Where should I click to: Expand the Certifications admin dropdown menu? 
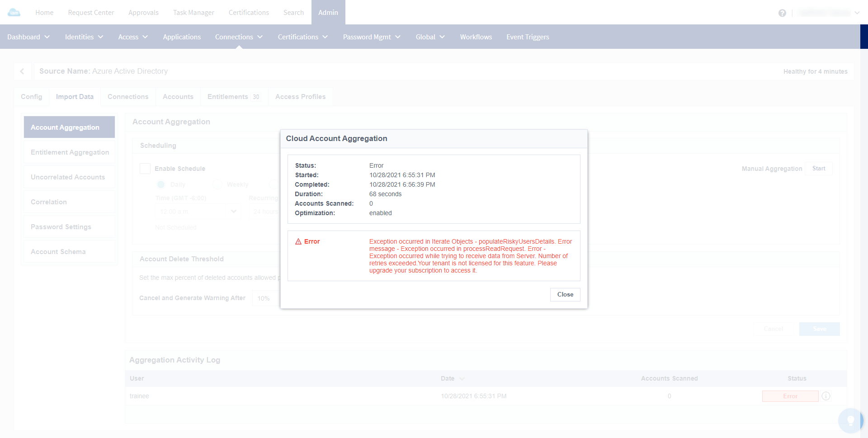pyautogui.click(x=303, y=37)
